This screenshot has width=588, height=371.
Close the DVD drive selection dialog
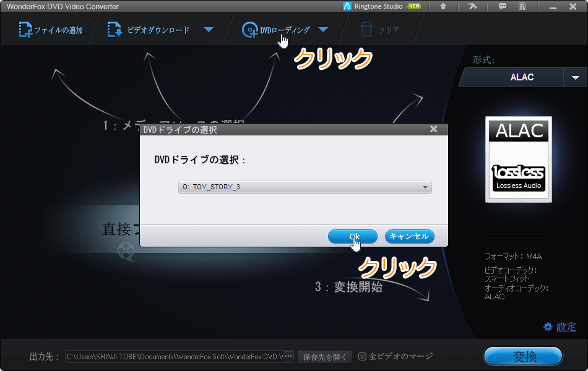pos(433,129)
